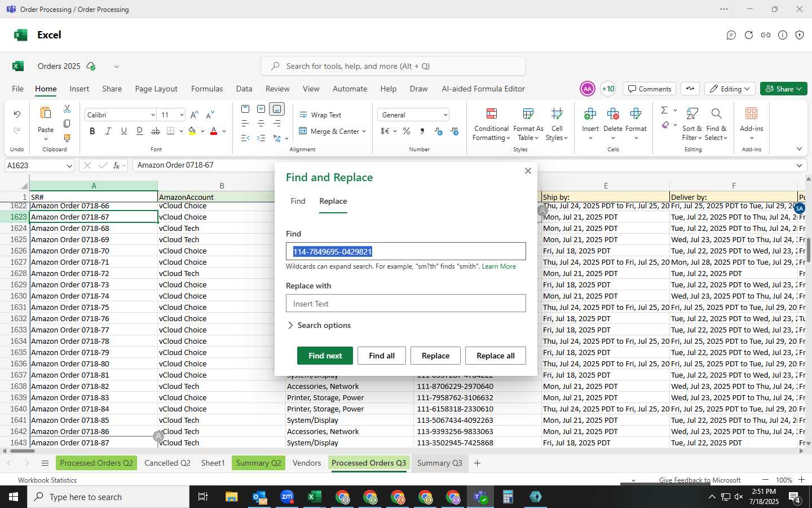Viewport: 812px width, 508px height.
Task: Switch to the Find tab in the dialog
Action: (x=298, y=202)
